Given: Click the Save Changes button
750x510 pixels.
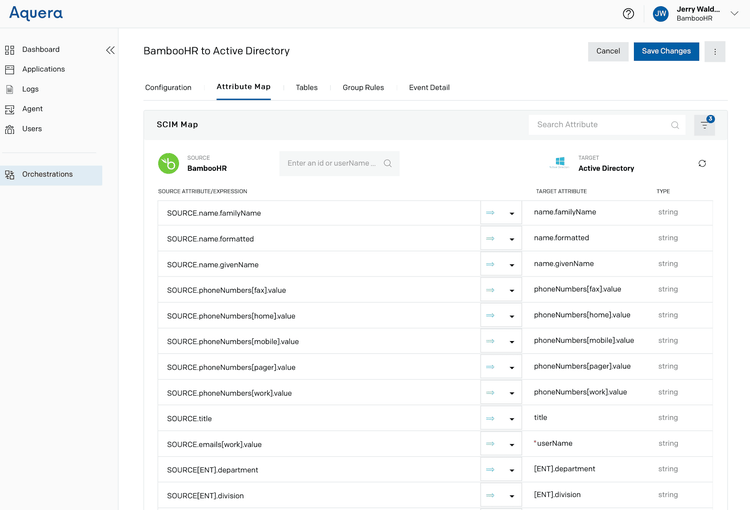Looking at the screenshot, I should pyautogui.click(x=666, y=51).
